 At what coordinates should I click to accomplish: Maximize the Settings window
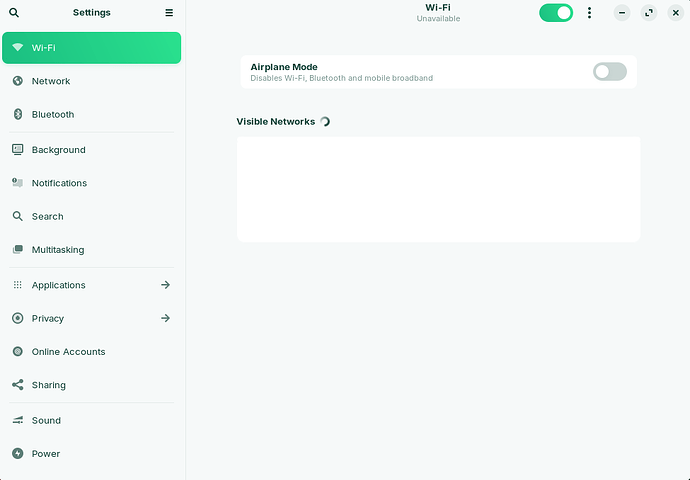[649, 13]
